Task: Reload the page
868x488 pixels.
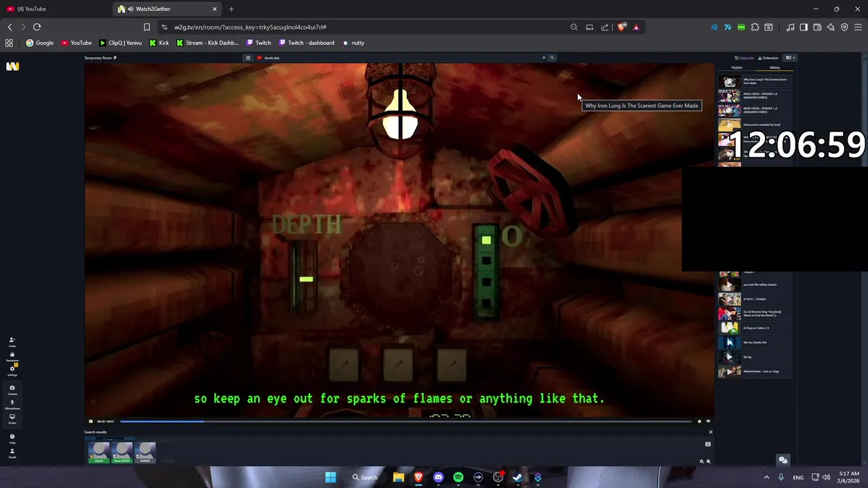Action: tap(37, 27)
